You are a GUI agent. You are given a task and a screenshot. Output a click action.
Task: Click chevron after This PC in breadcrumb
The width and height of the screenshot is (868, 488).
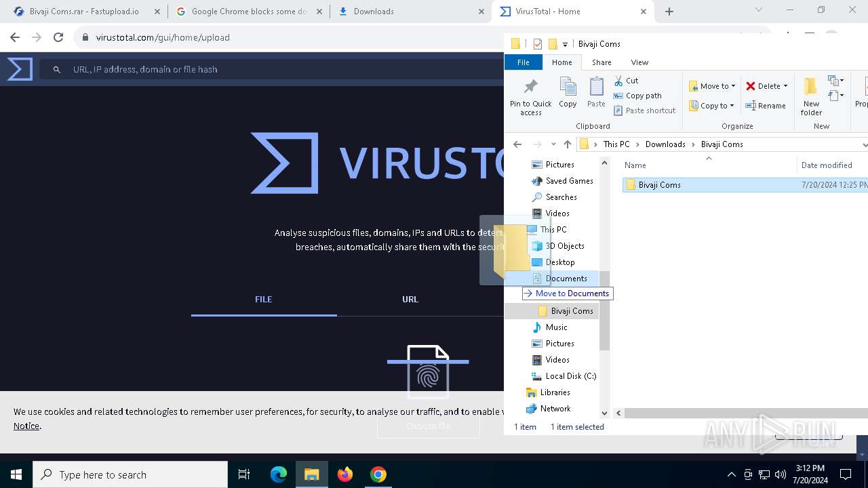pyautogui.click(x=639, y=144)
